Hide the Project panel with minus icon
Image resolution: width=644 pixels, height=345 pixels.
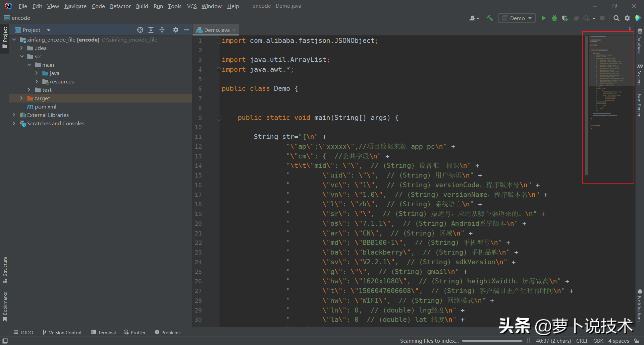click(186, 30)
